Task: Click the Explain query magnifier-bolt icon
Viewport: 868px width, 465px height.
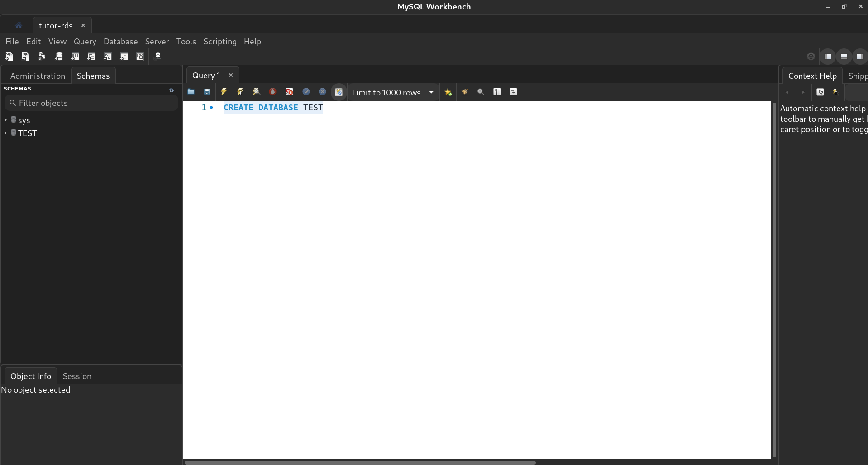Action: tap(256, 92)
